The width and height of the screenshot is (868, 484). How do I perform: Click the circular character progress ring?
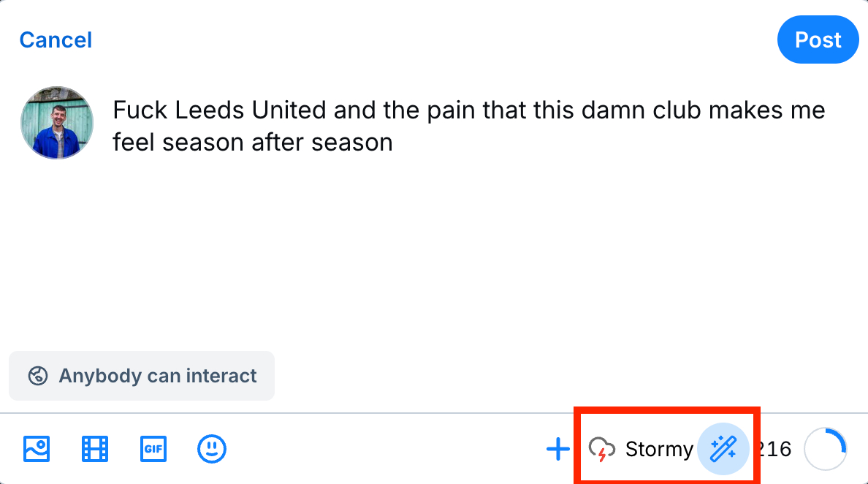coord(826,449)
